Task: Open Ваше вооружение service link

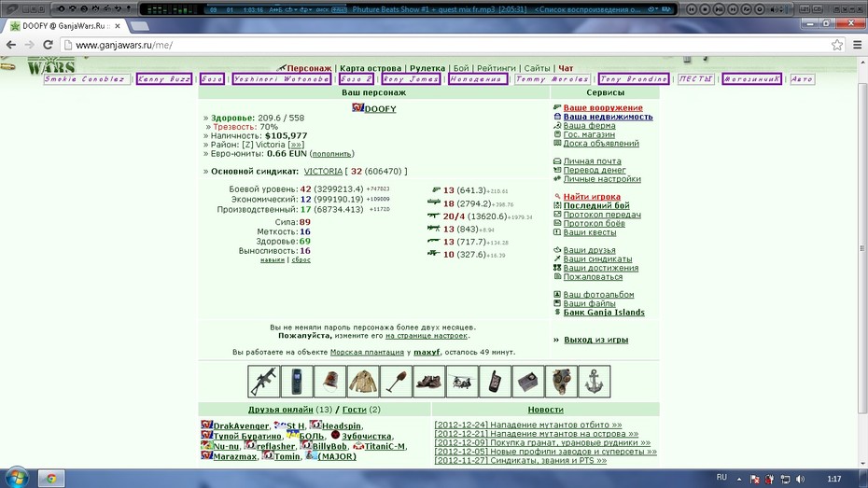Action: click(603, 108)
